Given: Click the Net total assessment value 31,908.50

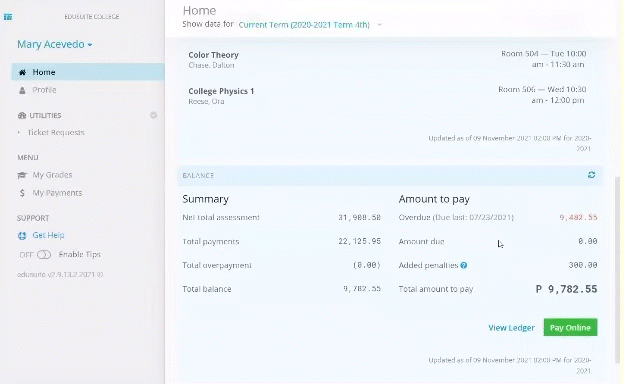Looking at the screenshot, I should point(359,218).
